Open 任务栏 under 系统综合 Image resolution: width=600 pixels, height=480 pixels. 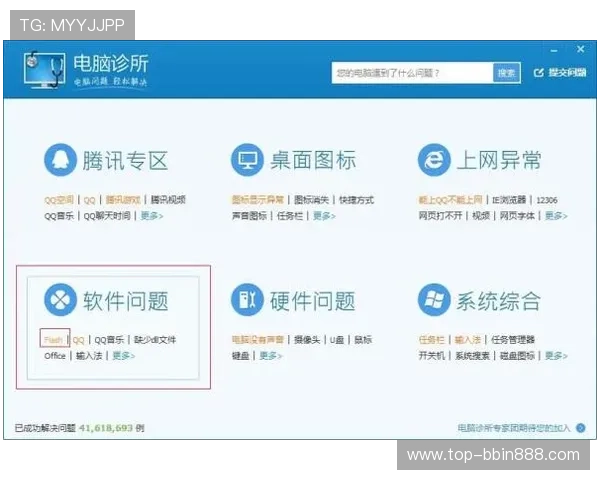[432, 340]
